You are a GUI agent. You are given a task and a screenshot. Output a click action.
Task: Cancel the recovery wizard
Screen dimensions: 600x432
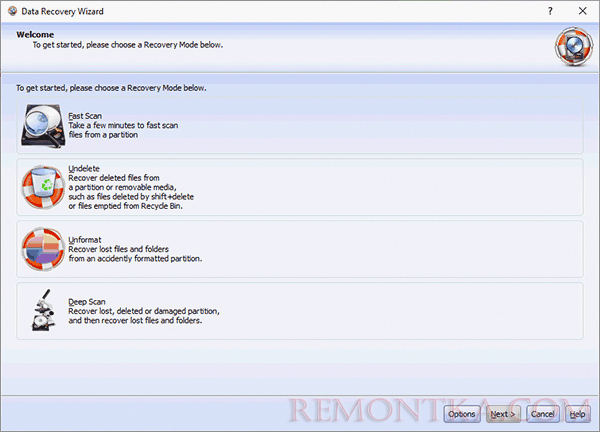(543, 413)
